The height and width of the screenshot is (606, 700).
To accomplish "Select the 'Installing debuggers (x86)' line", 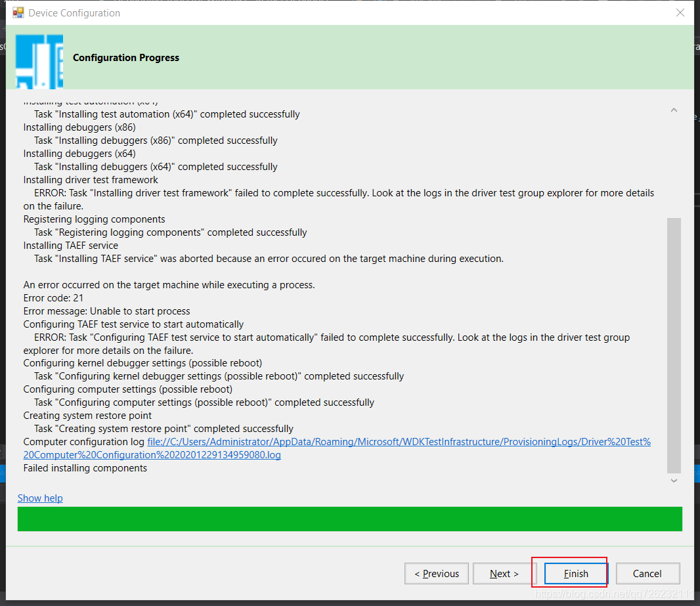I will click(x=79, y=127).
